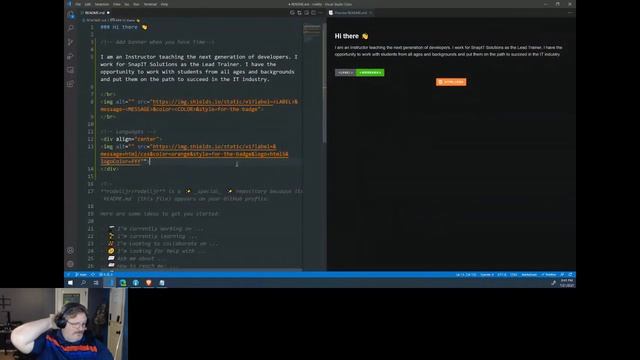Click the Markdown language mode indicator
This screenshot has width=640, height=360.
[529, 274]
